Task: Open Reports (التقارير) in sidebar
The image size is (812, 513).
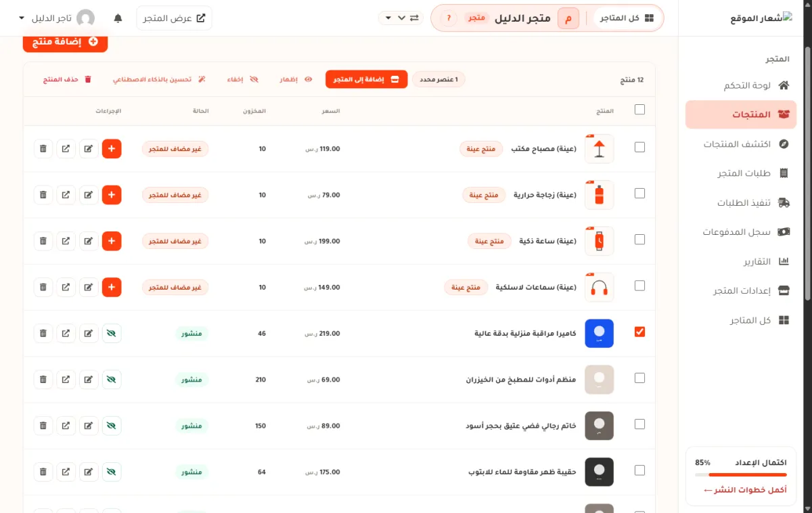Action: pyautogui.click(x=741, y=261)
